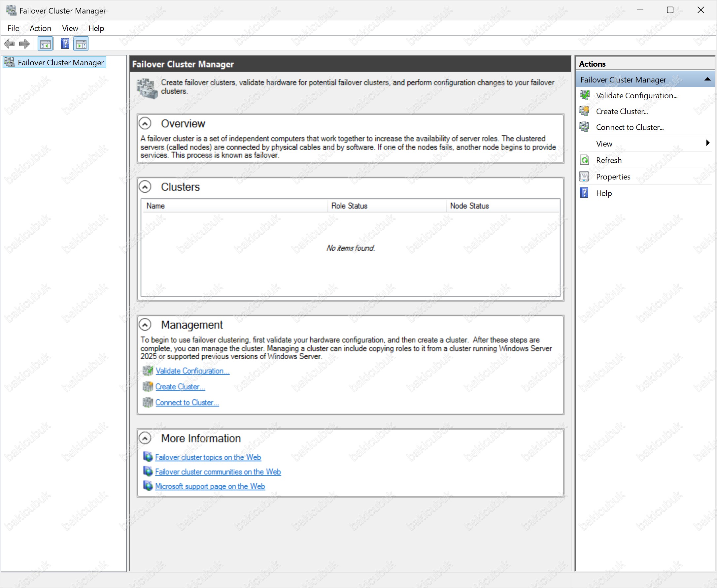
Task: Collapse the Clusters section chevron
Action: (145, 187)
